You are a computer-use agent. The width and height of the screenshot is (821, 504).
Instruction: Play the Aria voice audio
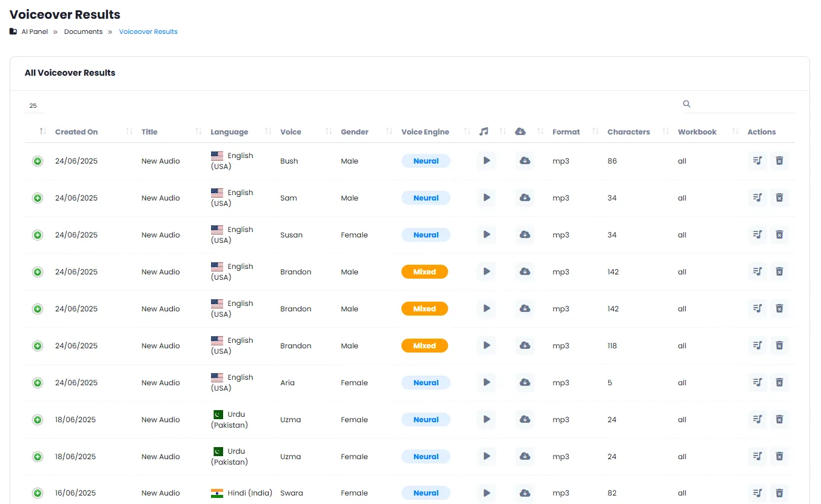[x=486, y=383]
